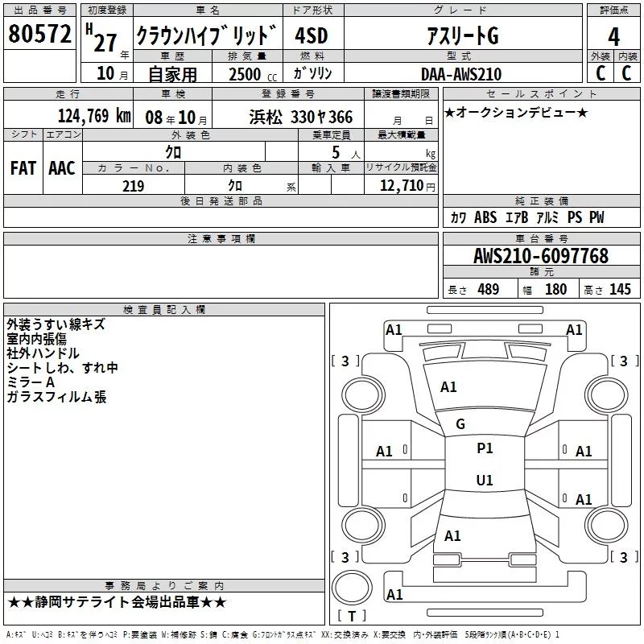This screenshot has height=644, width=644.
Task: Click the A1 mark on the trunk lid
Action: 452,536
